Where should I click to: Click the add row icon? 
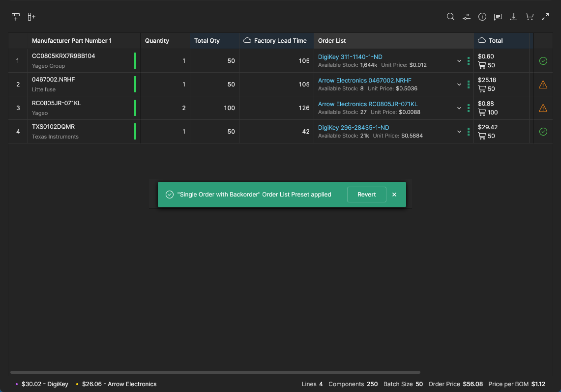click(x=16, y=17)
